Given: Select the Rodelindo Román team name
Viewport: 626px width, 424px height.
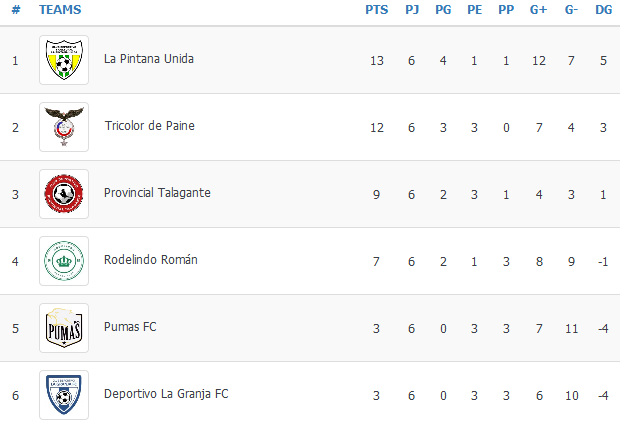Looking at the screenshot, I should 151,260.
